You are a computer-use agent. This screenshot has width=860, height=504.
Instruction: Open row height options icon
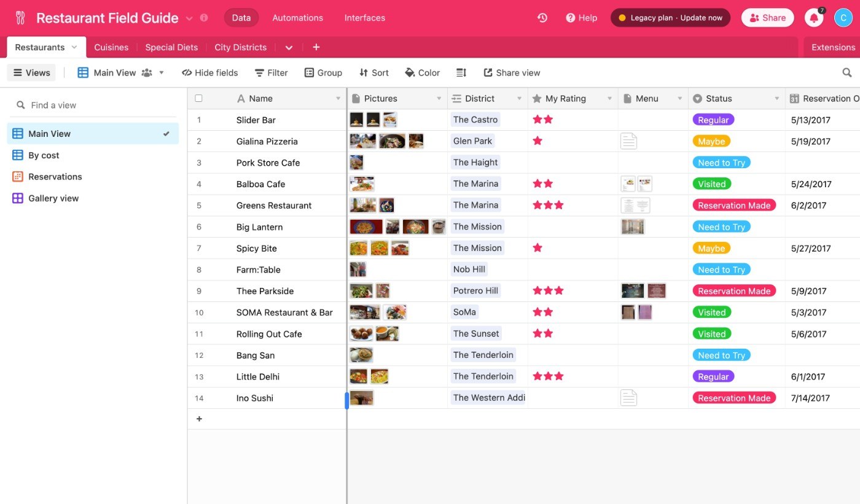[x=461, y=72]
